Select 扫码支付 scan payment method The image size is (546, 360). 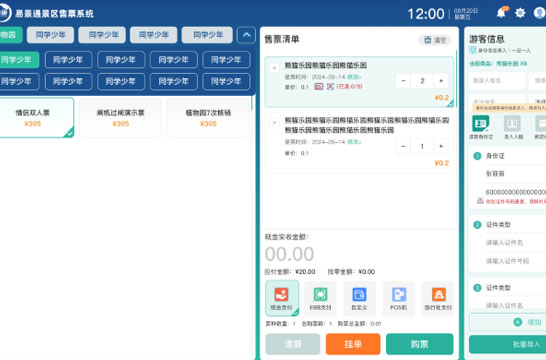320,299
